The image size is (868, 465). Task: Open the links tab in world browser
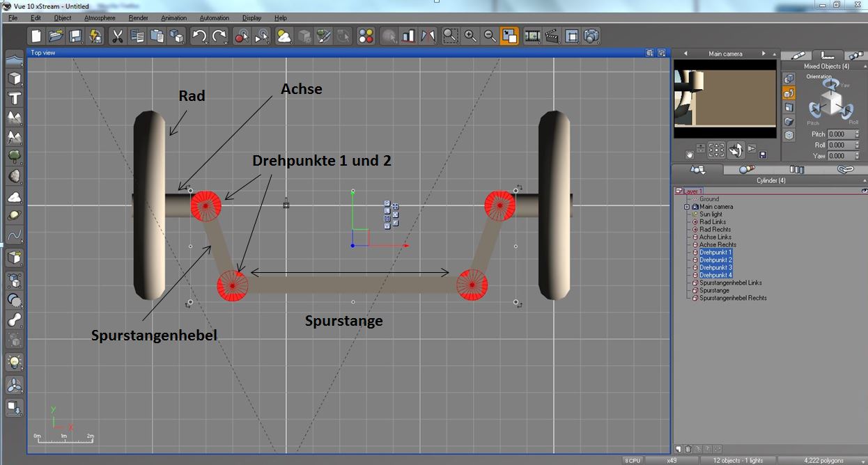click(x=844, y=169)
